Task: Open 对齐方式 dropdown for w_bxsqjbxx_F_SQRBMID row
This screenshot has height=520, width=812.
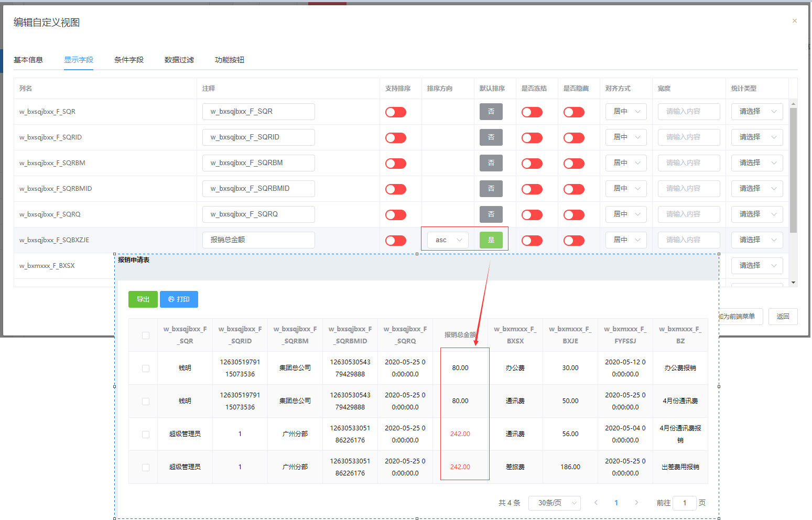Action: (x=626, y=189)
